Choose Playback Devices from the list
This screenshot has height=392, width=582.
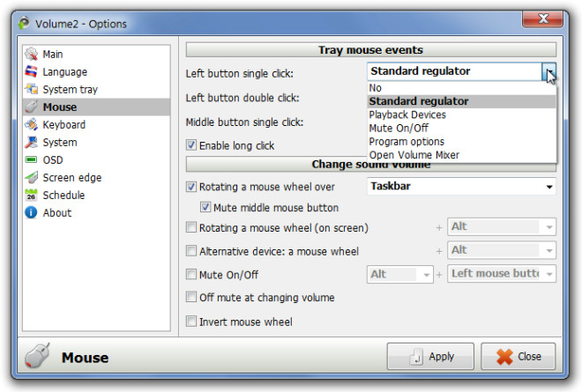click(x=462, y=115)
